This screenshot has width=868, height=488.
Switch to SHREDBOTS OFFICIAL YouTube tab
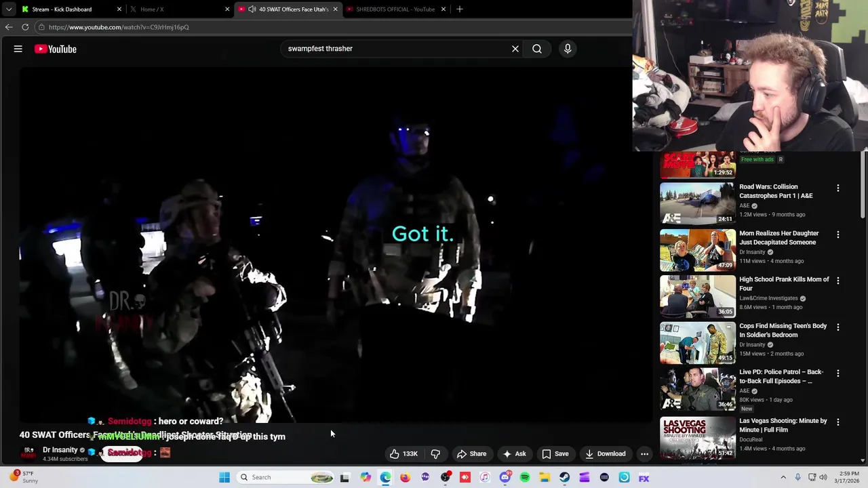pos(395,9)
